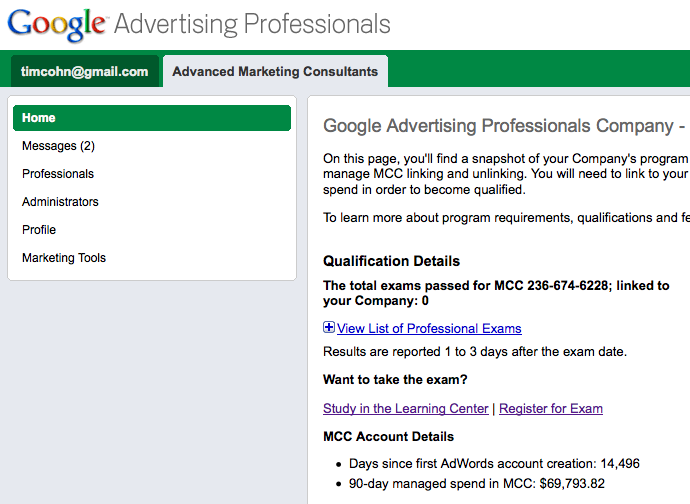This screenshot has height=504, width=690.
Task: Click the Qualification Details heading
Action: [391, 261]
